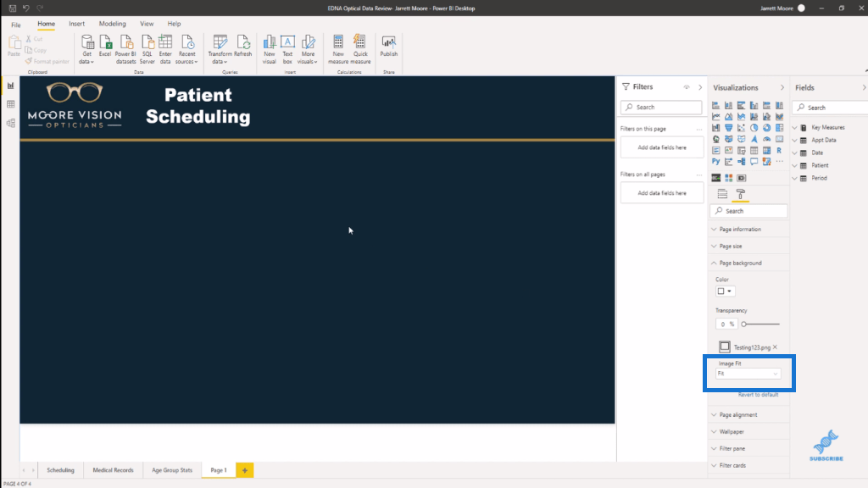Switch to Data view in sidebar
The height and width of the screenshot is (488, 868).
10,104
